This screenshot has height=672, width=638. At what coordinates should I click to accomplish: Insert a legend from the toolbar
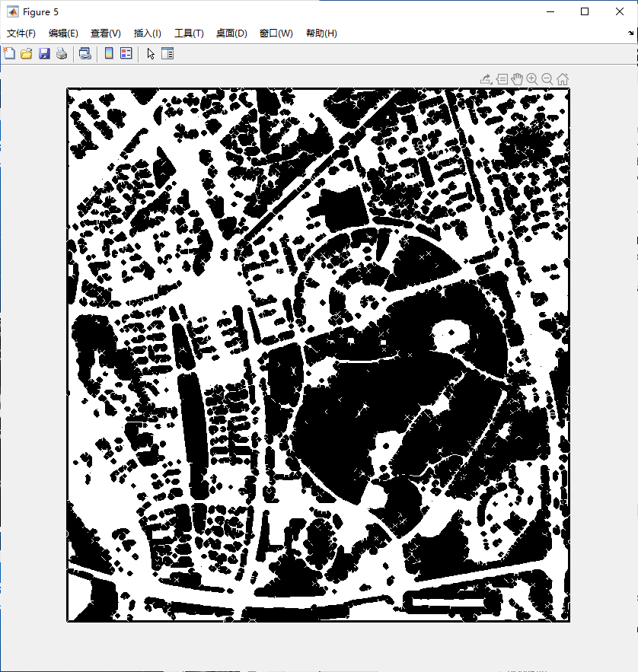tap(126, 53)
